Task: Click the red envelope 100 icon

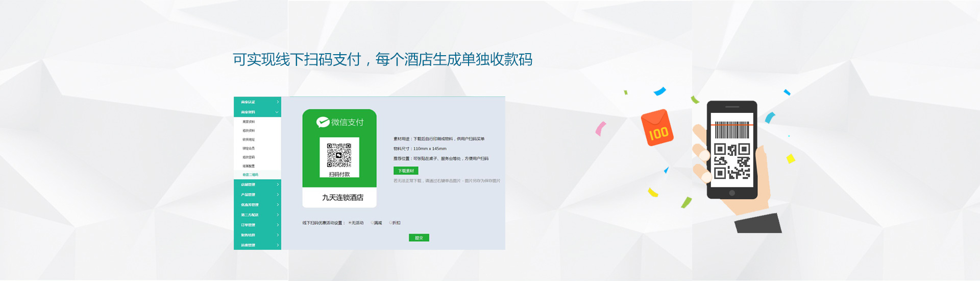Action: [x=657, y=128]
